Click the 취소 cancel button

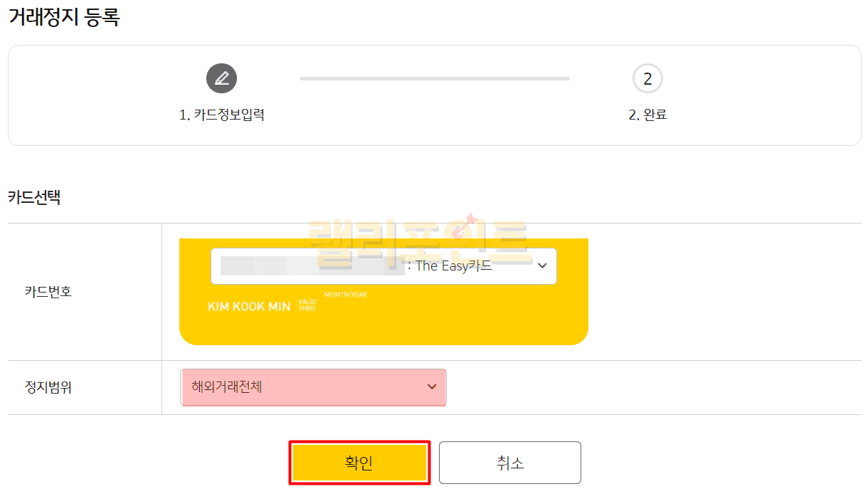click(509, 463)
